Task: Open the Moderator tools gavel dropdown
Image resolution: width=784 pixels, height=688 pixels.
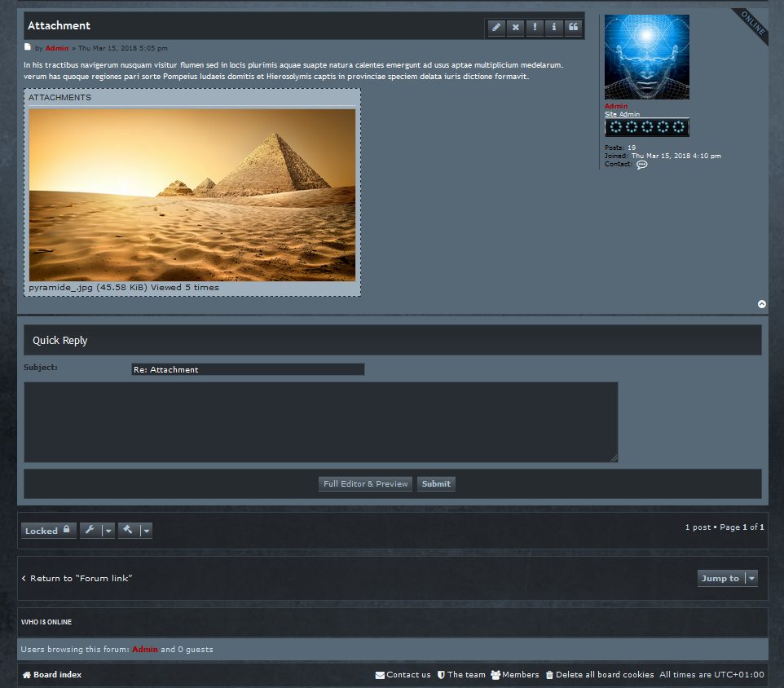Action: point(135,531)
